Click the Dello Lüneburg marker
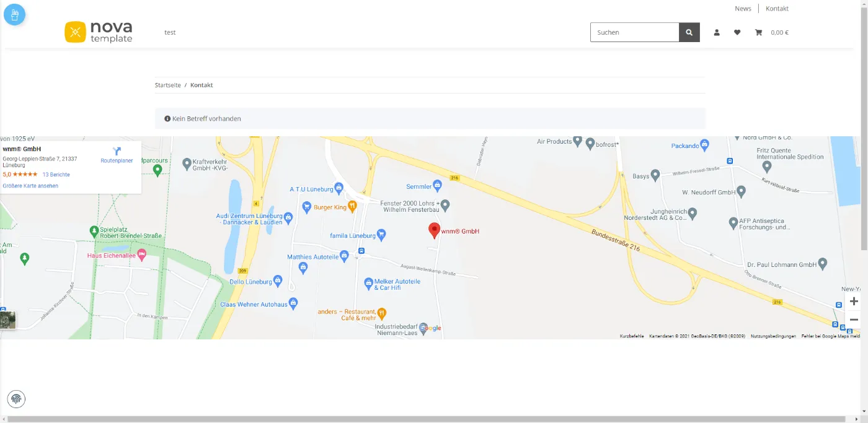This screenshot has height=423, width=868. click(278, 281)
